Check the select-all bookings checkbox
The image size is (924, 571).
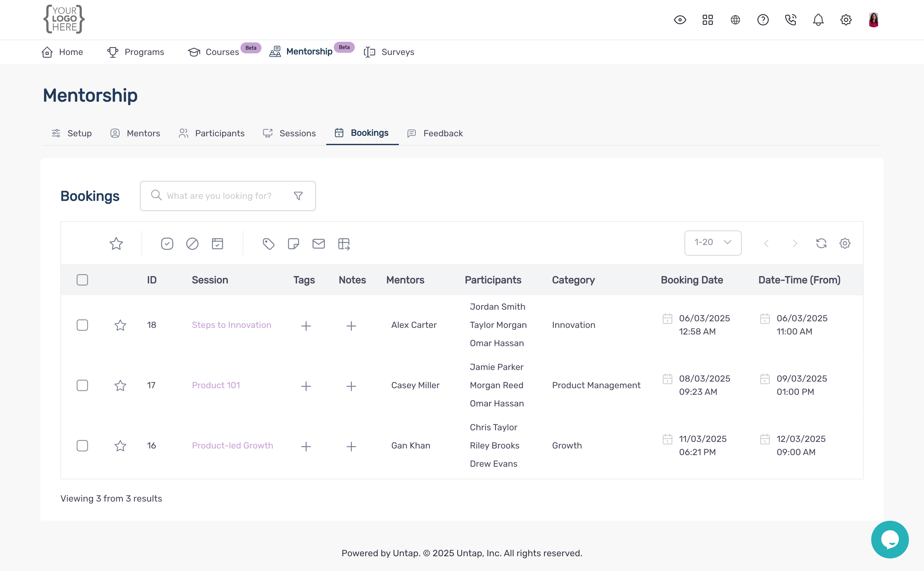(x=82, y=280)
